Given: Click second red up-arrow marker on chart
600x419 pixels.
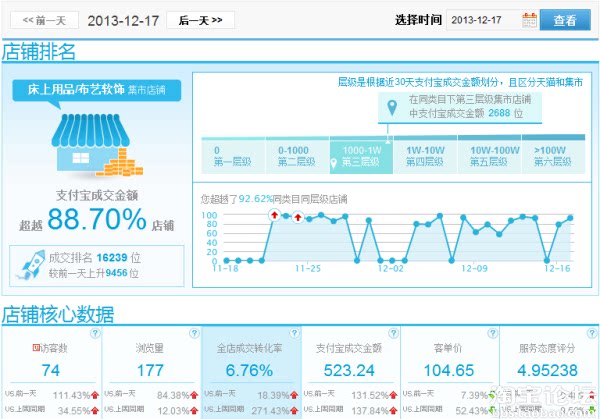Looking at the screenshot, I should [x=298, y=218].
